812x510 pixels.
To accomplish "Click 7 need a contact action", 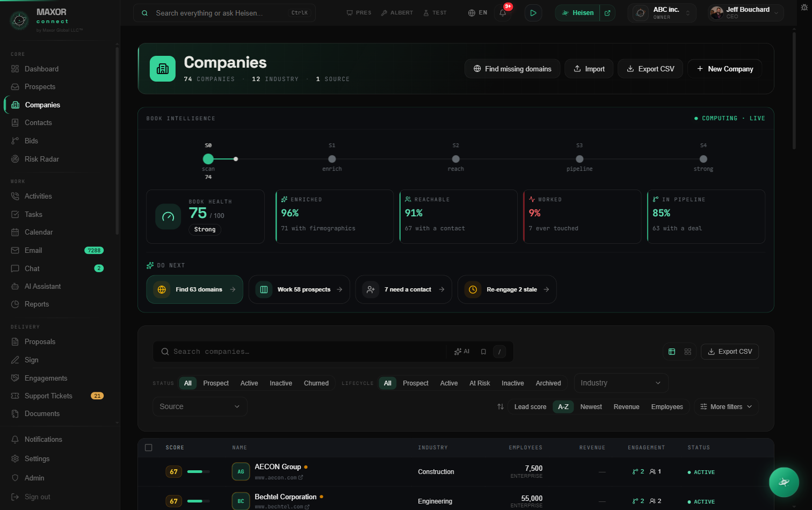I will (x=403, y=289).
